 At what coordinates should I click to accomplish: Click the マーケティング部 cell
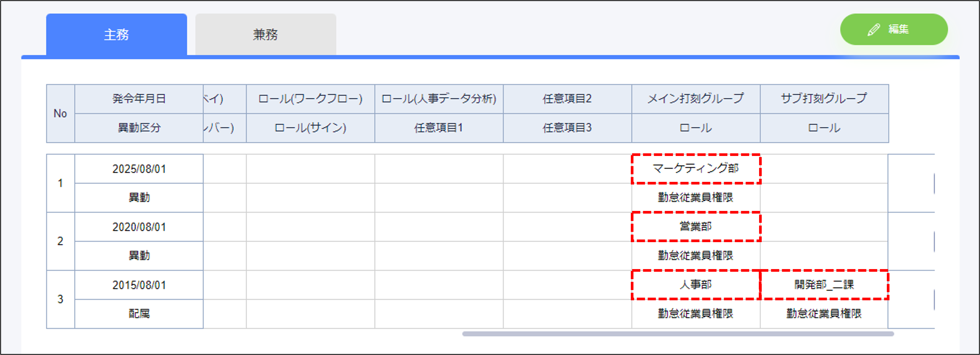695,168
